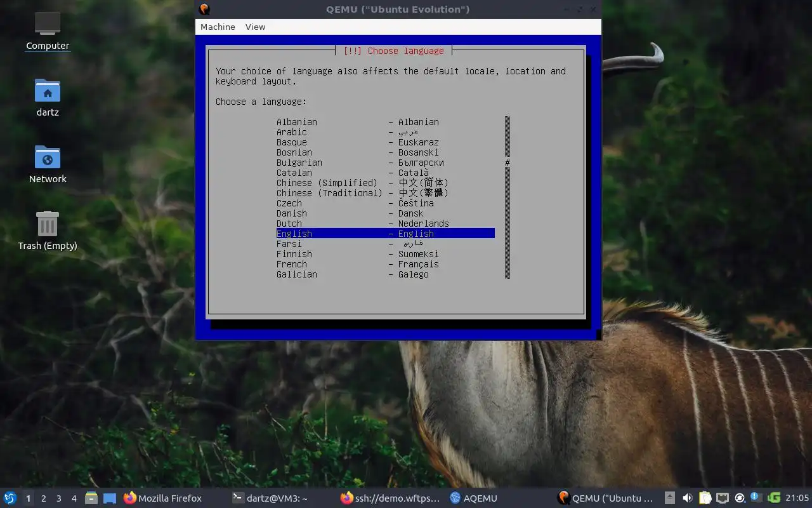Open the file manager icon in taskbar
Image resolution: width=812 pixels, height=508 pixels.
pos(91,498)
